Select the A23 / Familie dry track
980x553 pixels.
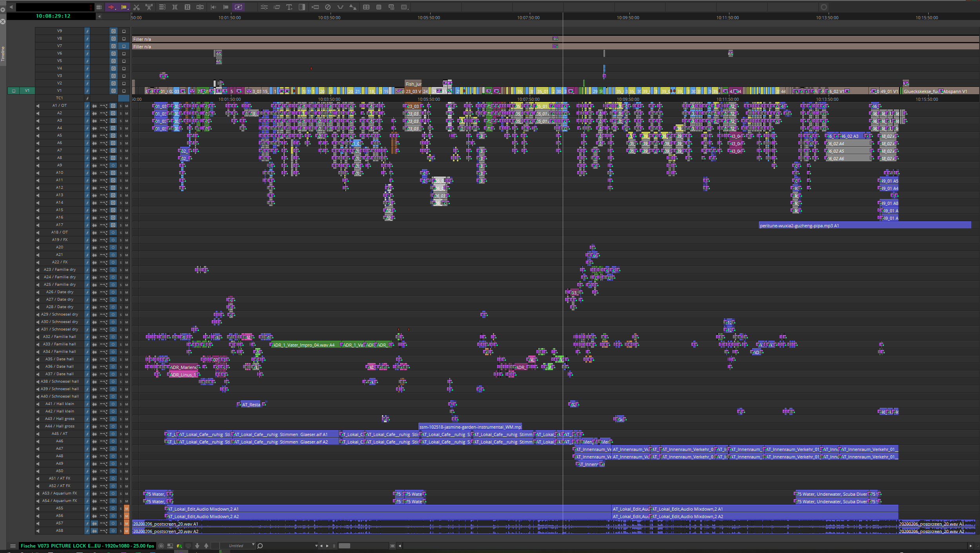pos(60,270)
